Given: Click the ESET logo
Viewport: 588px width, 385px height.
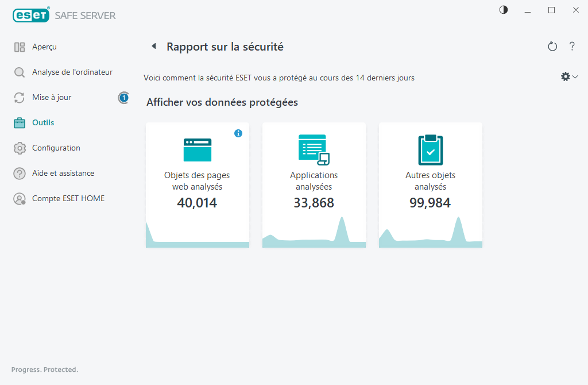Looking at the screenshot, I should [31, 15].
